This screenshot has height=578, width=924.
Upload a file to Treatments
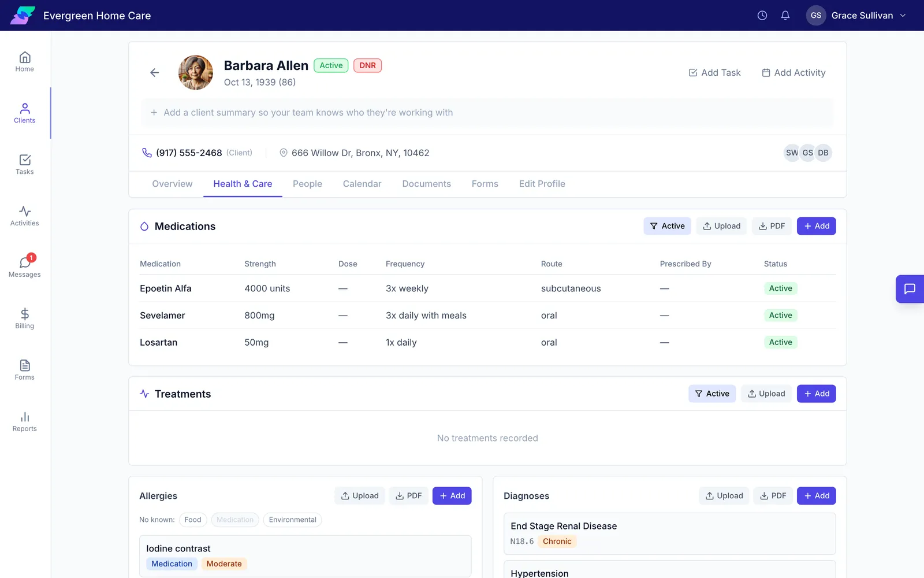pyautogui.click(x=766, y=394)
